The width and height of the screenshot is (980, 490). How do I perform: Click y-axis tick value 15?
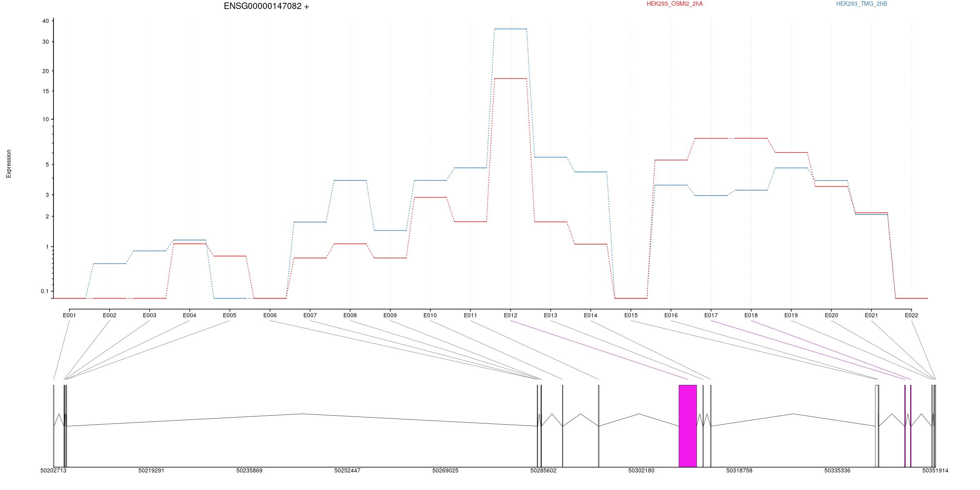(46, 91)
